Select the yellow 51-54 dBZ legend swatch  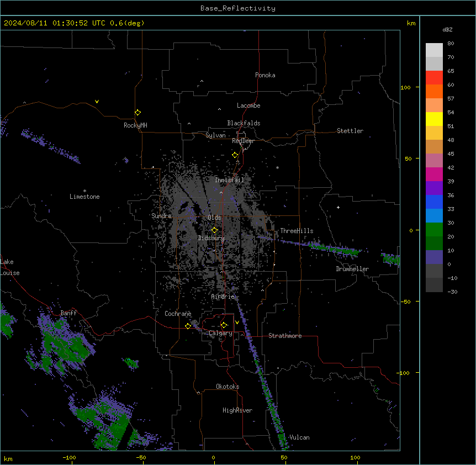(x=434, y=119)
